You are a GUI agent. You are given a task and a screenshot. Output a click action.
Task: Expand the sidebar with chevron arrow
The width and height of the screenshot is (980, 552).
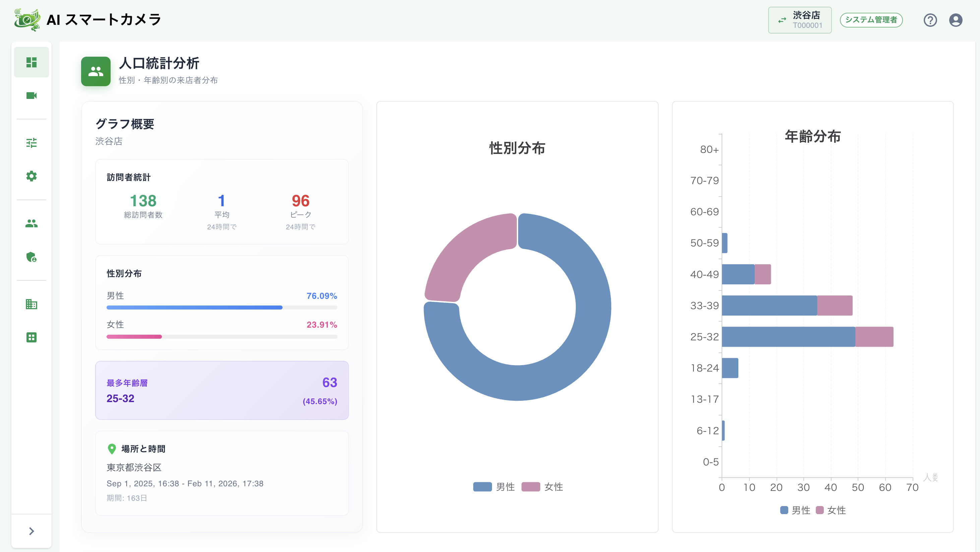pos(31,531)
